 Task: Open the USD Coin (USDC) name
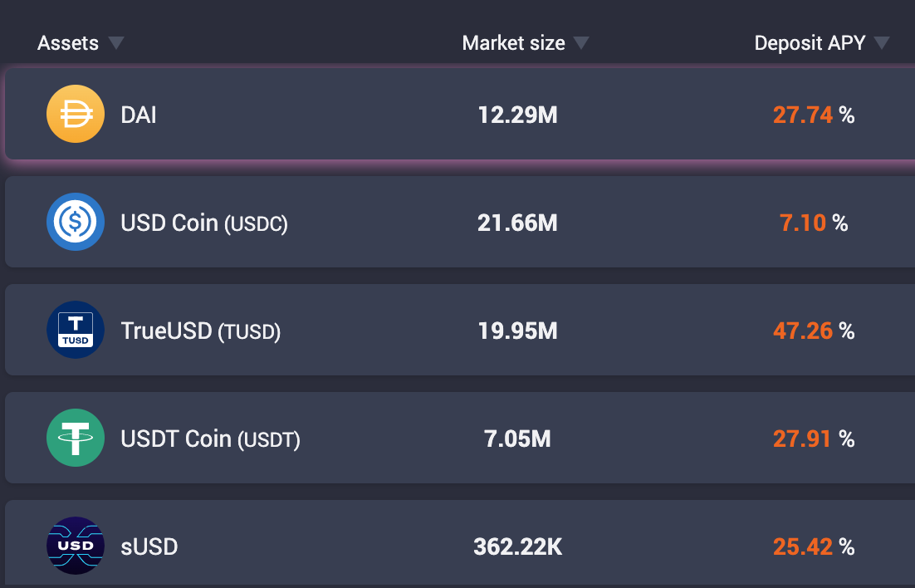coord(203,223)
